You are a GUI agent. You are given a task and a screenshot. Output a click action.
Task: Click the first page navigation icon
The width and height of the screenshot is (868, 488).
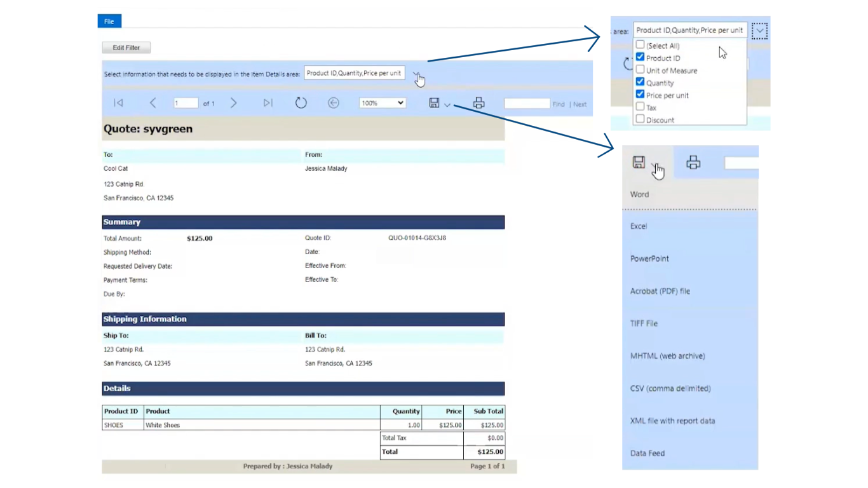[118, 102]
